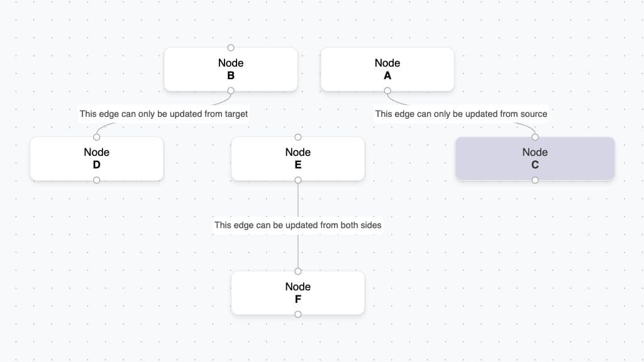Select Node E

tap(298, 158)
